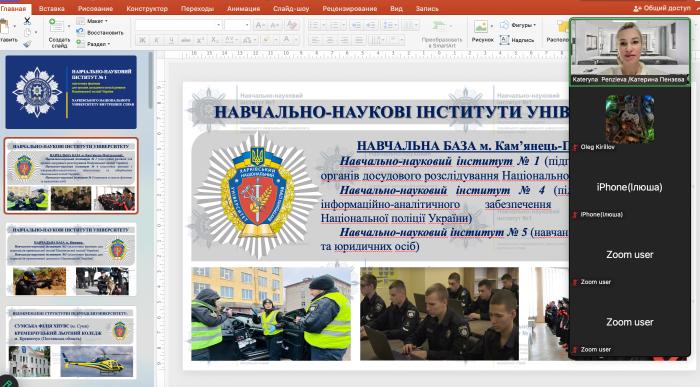This screenshot has width=700, height=387.
Task: Open the character spacing dropdown
Action: (x=231, y=40)
